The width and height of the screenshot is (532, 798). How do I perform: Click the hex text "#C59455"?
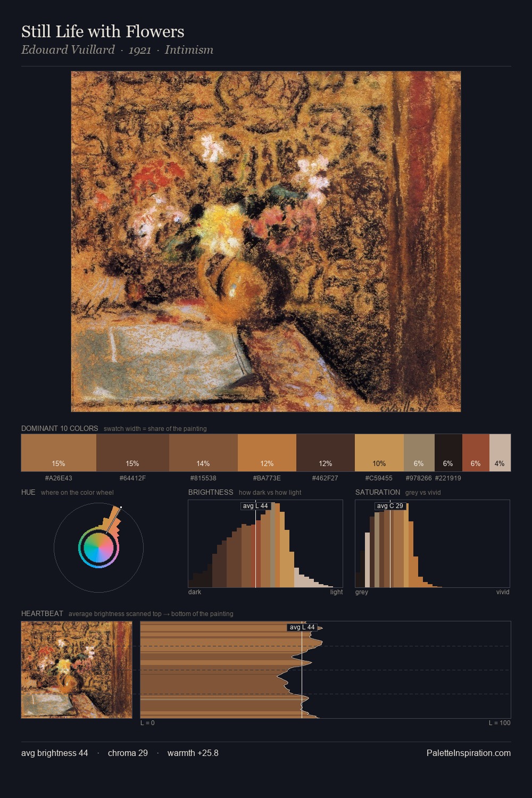point(379,478)
